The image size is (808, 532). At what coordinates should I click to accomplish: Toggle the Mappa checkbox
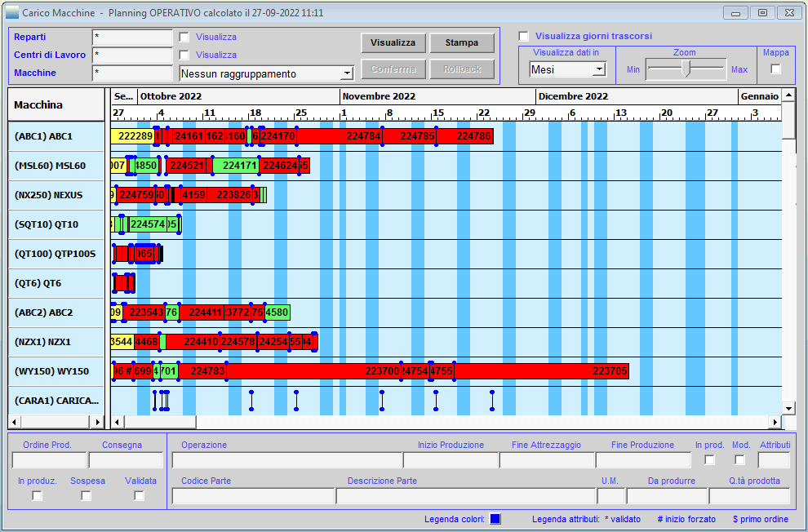tap(775, 69)
